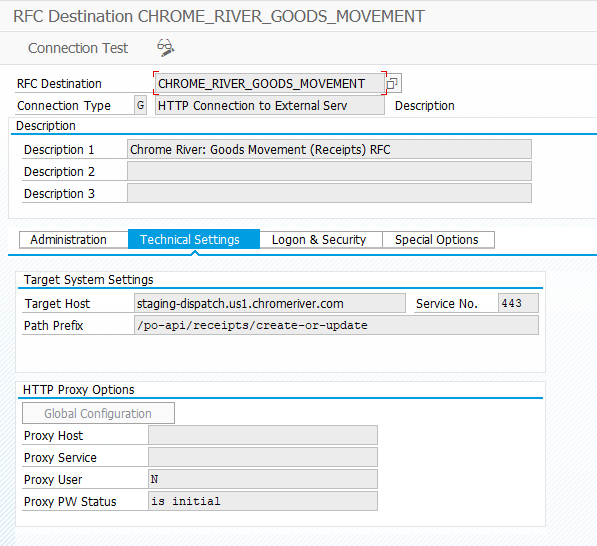Click the Target System Settings heading
Viewport: 597px width, 546px height.
(x=88, y=280)
